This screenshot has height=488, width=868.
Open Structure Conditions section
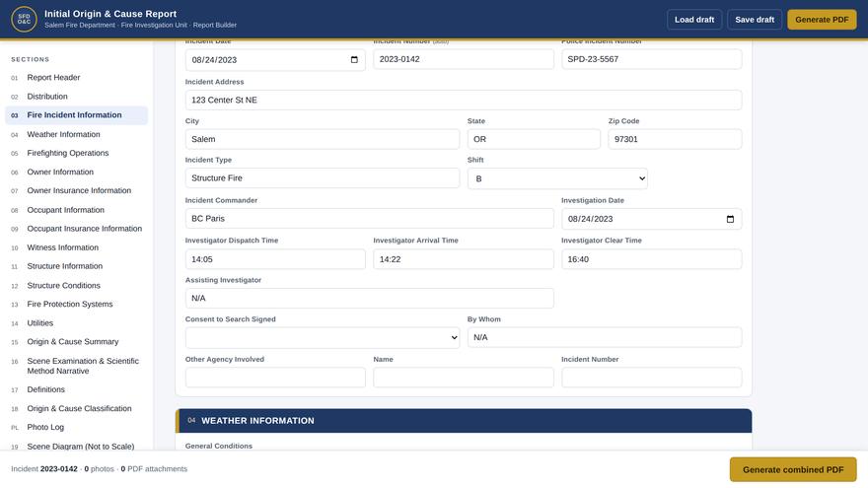(x=76, y=286)
